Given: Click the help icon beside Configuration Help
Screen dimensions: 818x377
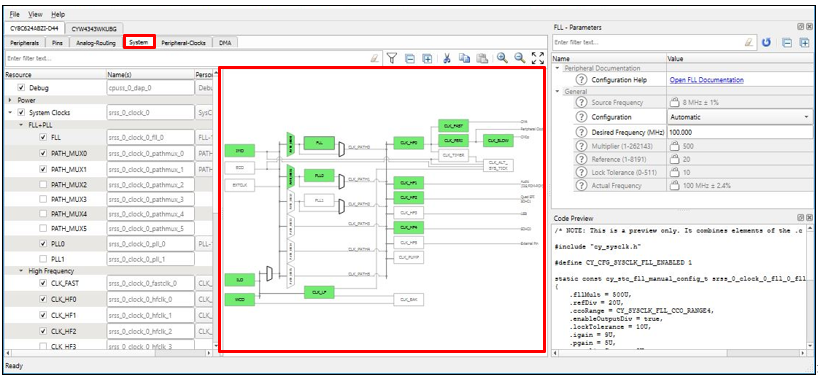Looking at the screenshot, I should [581, 80].
